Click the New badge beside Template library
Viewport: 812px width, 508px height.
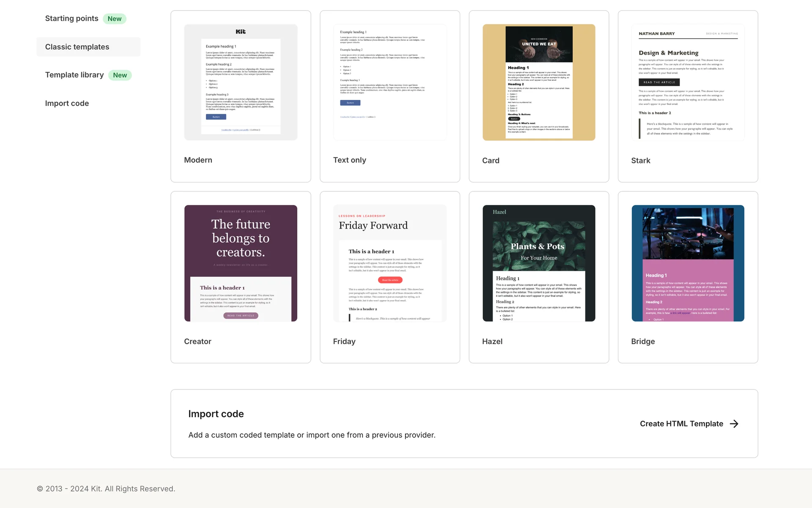[120, 75]
